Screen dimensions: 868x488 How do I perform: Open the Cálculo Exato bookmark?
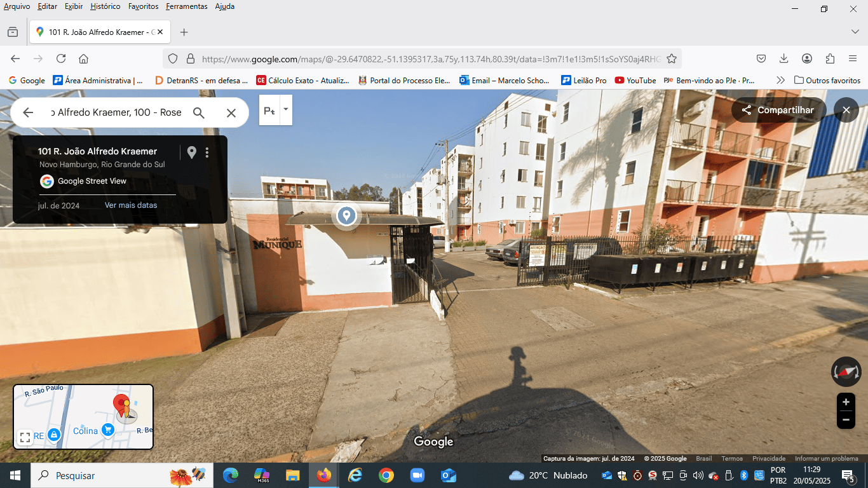tap(302, 80)
